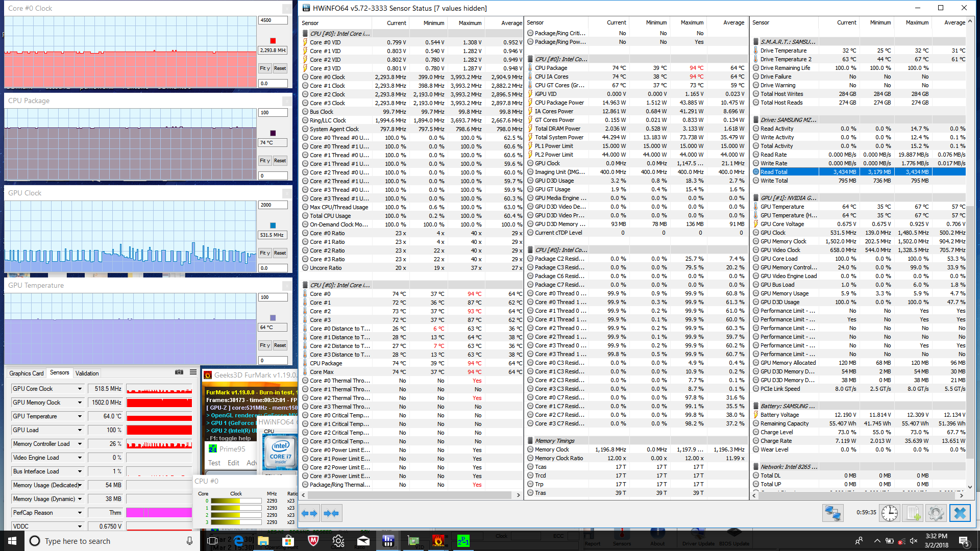Image resolution: width=980 pixels, height=551 pixels.
Task: Open the People icon in system tray
Action: coord(859,541)
